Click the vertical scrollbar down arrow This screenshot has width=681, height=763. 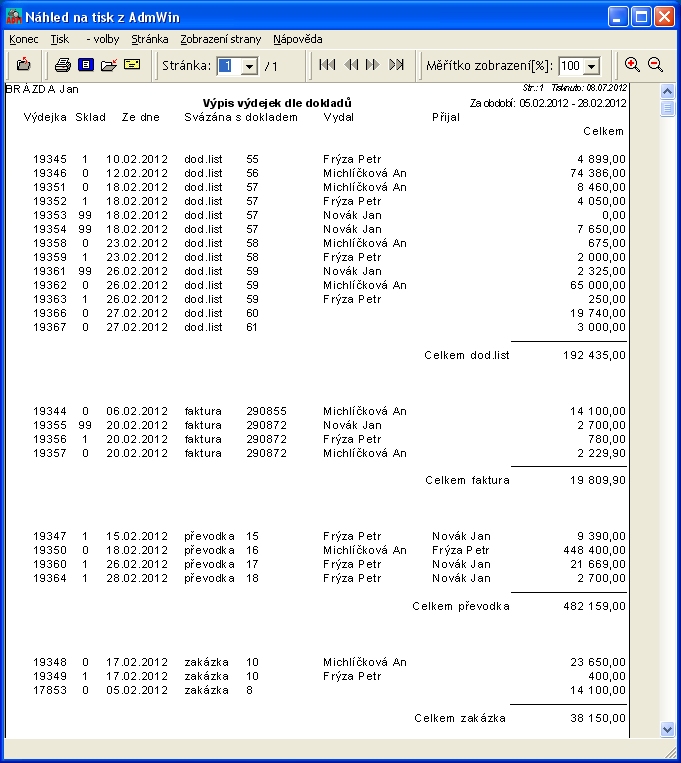point(667,729)
